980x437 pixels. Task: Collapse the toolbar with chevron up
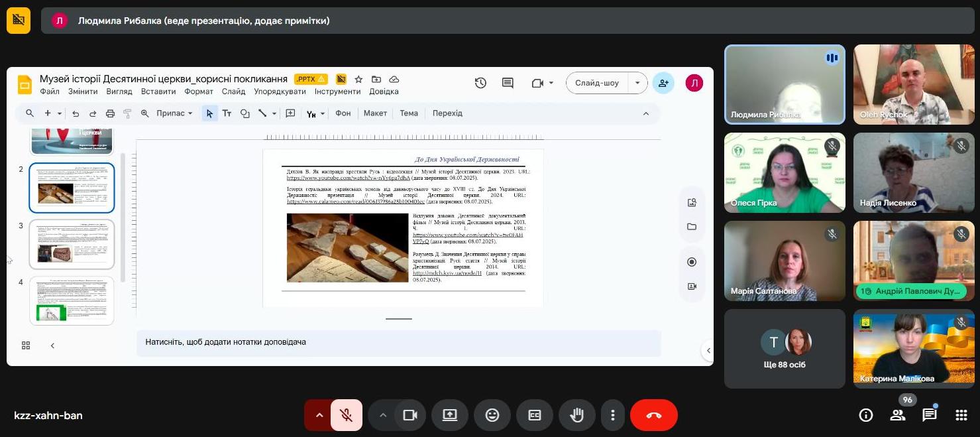click(646, 113)
